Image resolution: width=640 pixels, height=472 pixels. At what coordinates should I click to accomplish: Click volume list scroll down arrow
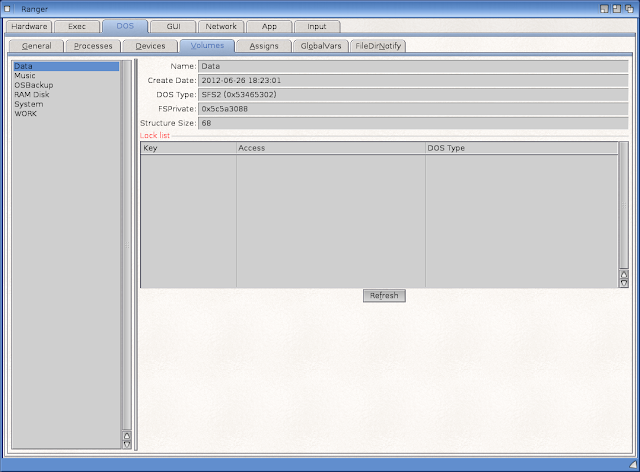click(126, 444)
